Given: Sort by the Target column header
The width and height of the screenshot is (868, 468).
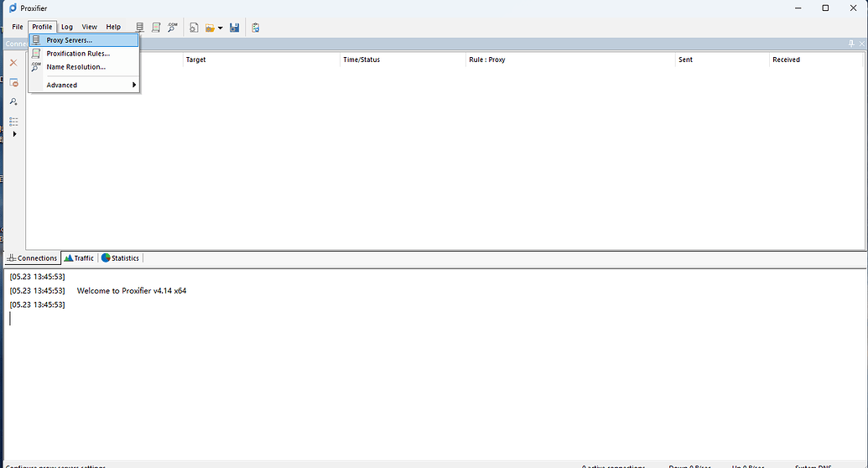Looking at the screenshot, I should (x=262, y=60).
